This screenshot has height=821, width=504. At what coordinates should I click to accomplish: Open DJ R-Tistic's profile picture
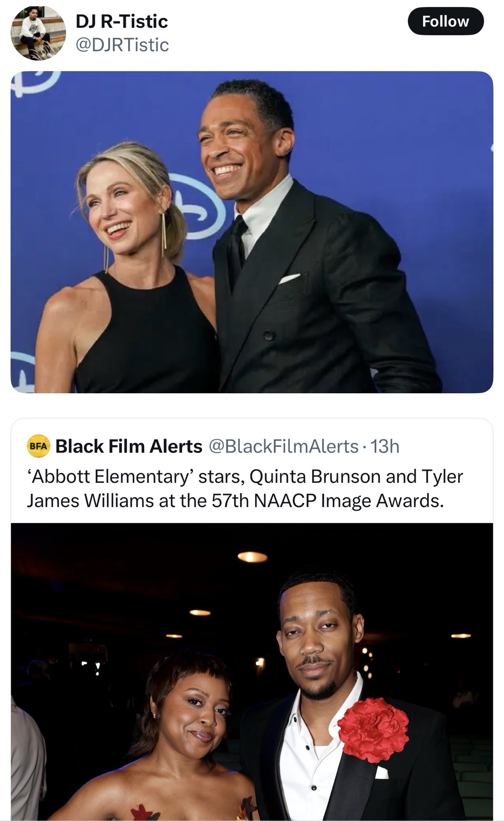coord(38,33)
